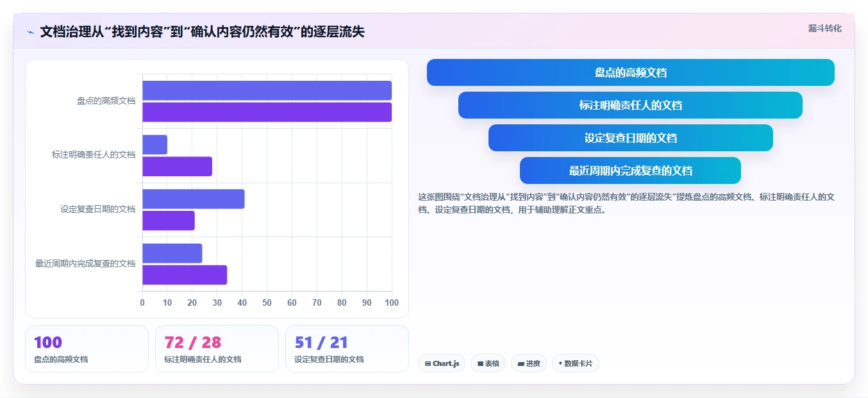The height and width of the screenshot is (398, 868).
Task: Click the x-axis tick label 90
Action: (367, 303)
